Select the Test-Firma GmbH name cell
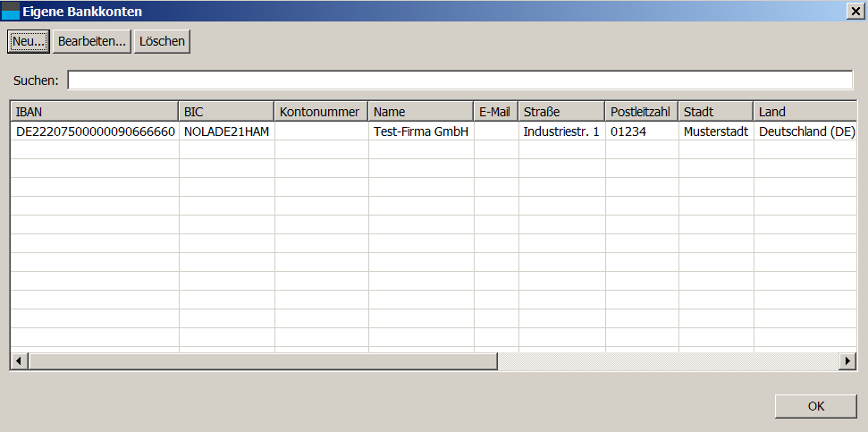 (421, 131)
